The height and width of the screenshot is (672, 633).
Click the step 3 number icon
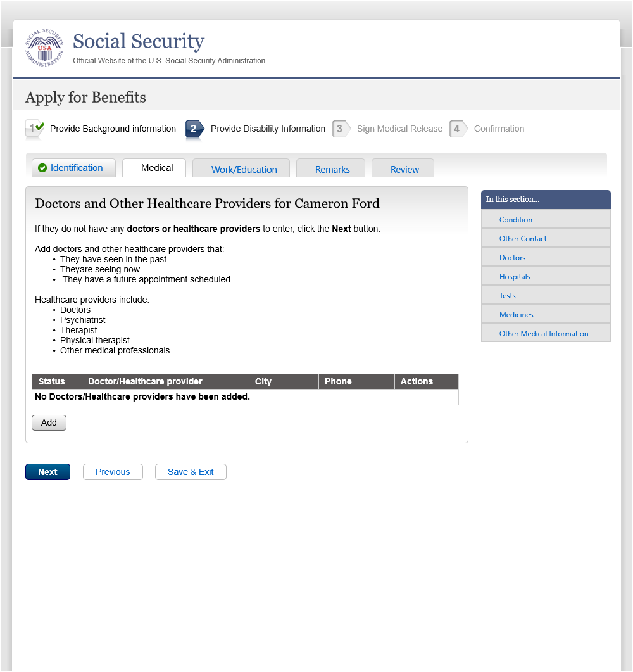click(341, 129)
